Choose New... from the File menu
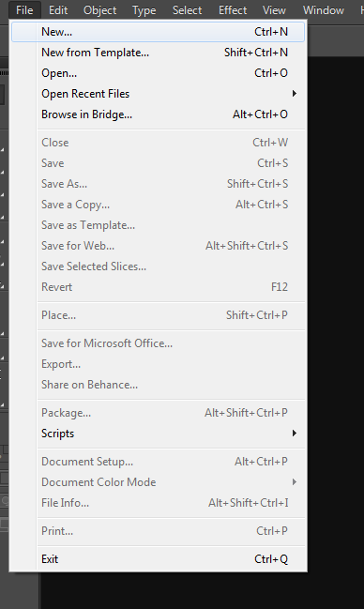This screenshot has height=609, width=364. click(158, 32)
